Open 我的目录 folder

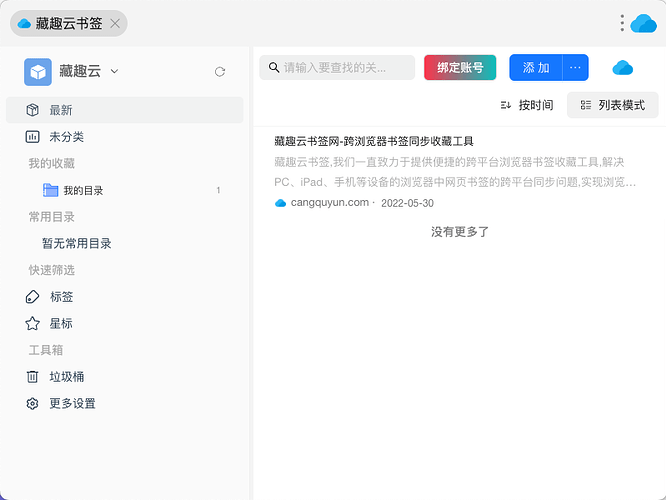[83, 191]
